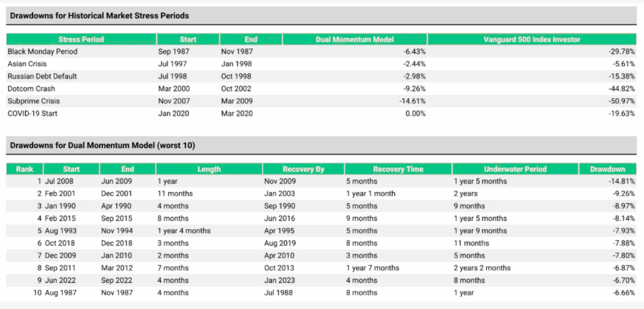Click the Stress Period column header
This screenshot has width=644, height=309.
(81, 39)
